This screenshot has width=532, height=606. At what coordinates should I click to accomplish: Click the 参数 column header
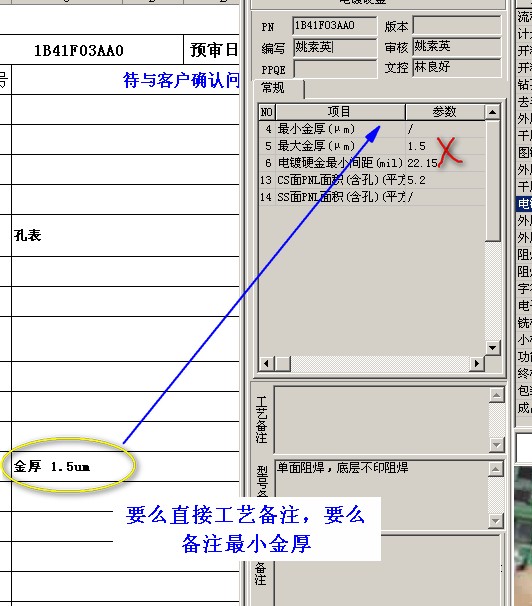(445, 112)
